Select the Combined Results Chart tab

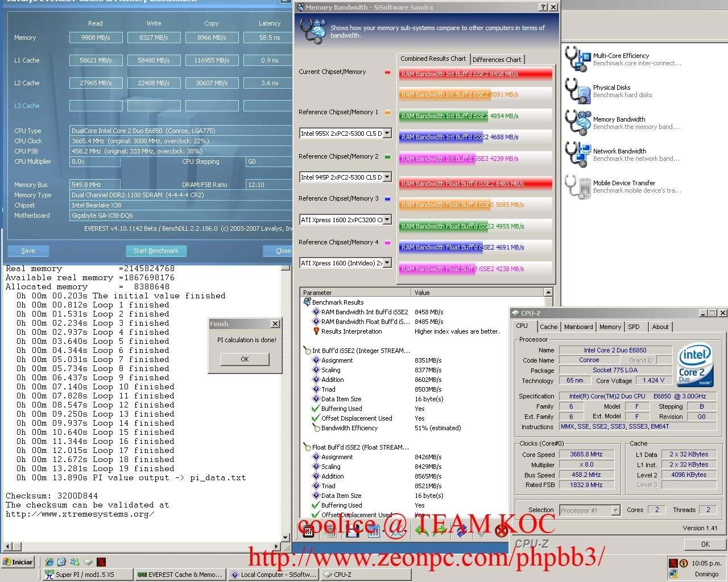(x=433, y=59)
